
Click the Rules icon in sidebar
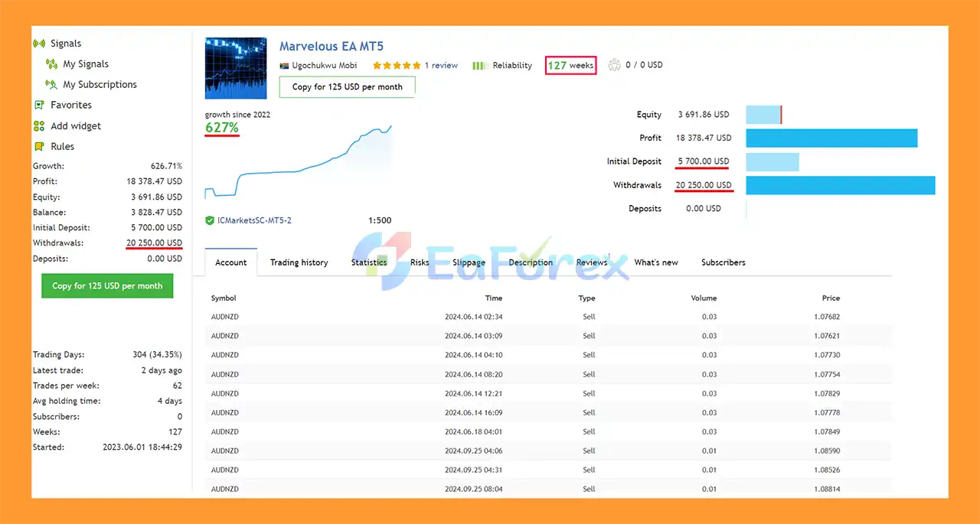[39, 146]
